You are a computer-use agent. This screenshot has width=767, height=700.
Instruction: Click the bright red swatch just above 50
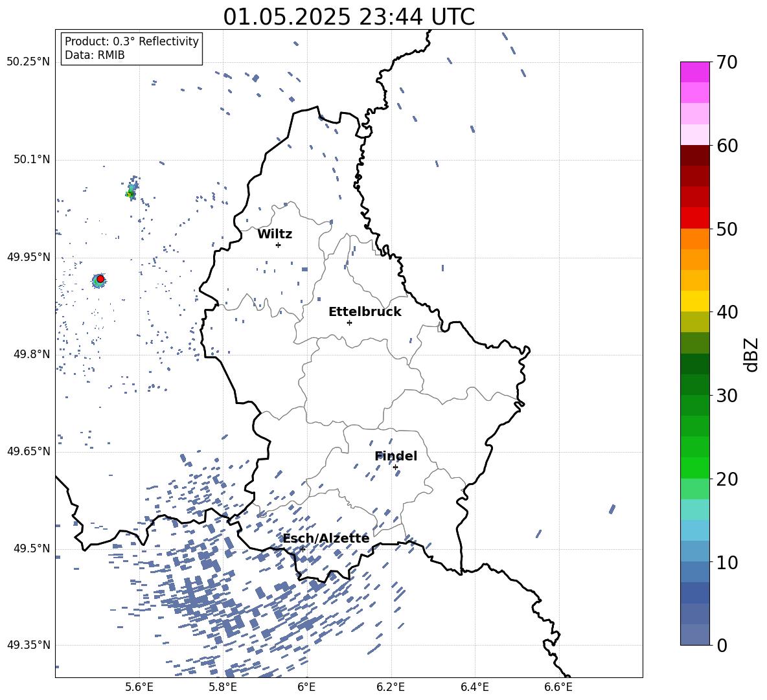(x=694, y=218)
